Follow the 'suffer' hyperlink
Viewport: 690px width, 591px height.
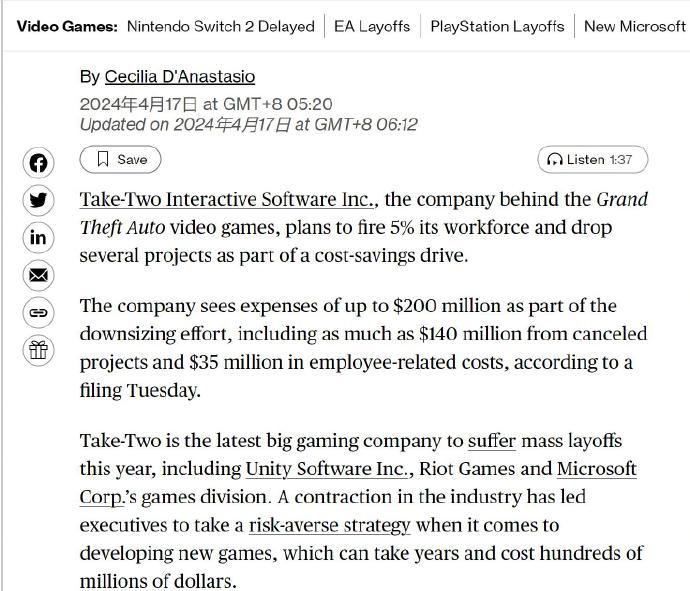tap(492, 441)
